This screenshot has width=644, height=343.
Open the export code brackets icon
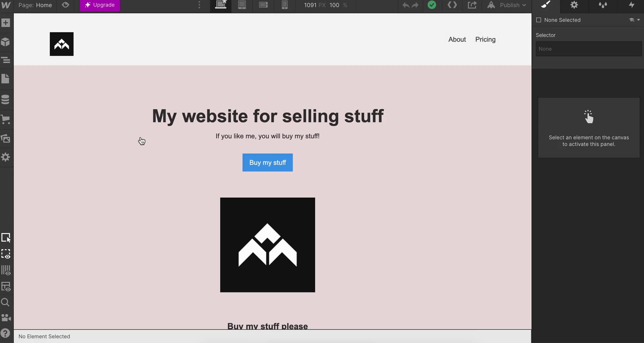pos(452,5)
